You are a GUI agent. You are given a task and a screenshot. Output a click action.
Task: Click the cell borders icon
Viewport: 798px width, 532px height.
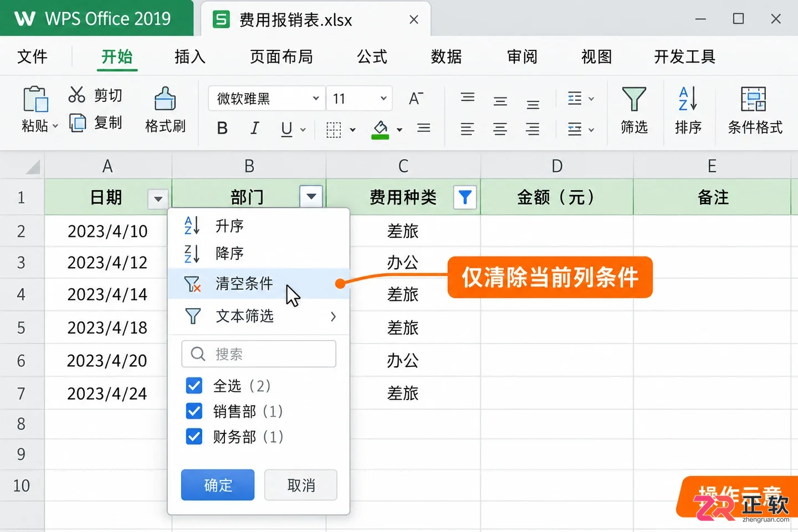coord(334,130)
